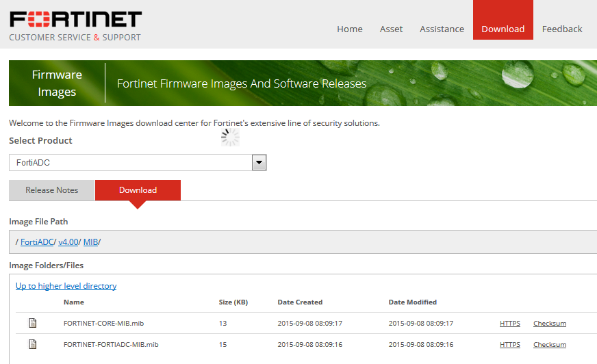Screen dimensions: 597x364
Task: View Checksum for FORTINET-CORE-MIB.mib
Action: (x=550, y=324)
